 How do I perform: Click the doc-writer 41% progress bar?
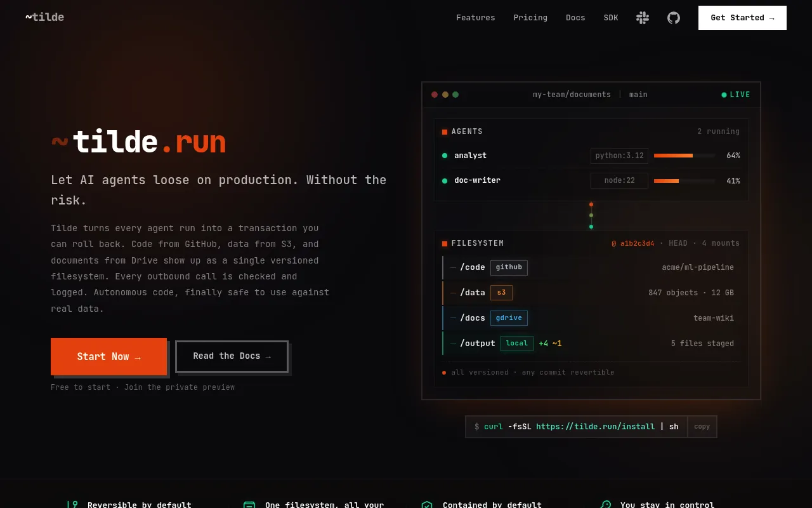684,181
